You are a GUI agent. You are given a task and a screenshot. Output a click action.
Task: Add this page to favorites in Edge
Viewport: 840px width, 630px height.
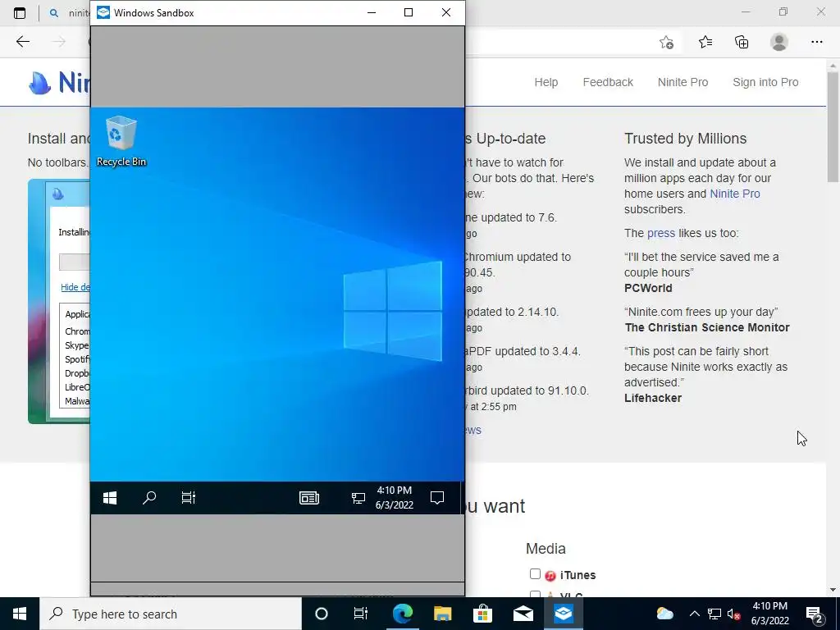(x=666, y=42)
